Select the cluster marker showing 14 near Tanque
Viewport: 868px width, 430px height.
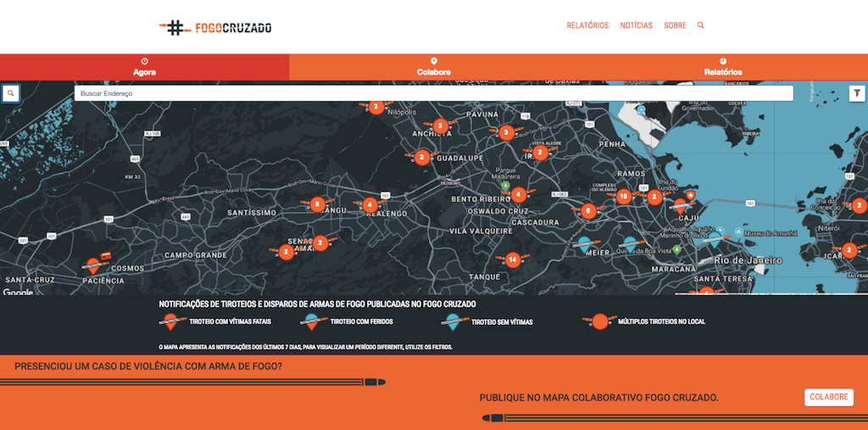pos(512,260)
